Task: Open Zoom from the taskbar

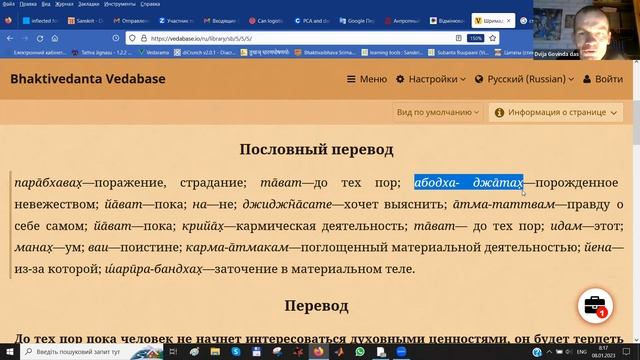Action: coord(401,351)
